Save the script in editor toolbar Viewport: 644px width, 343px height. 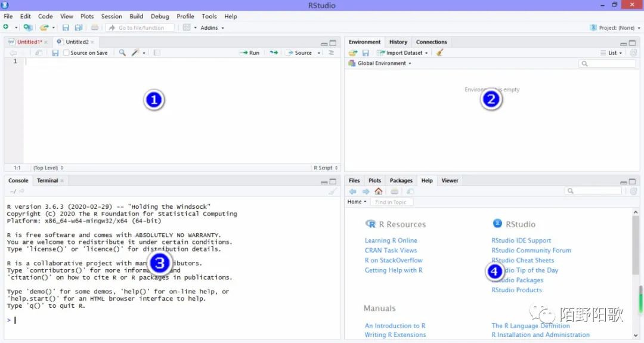55,52
